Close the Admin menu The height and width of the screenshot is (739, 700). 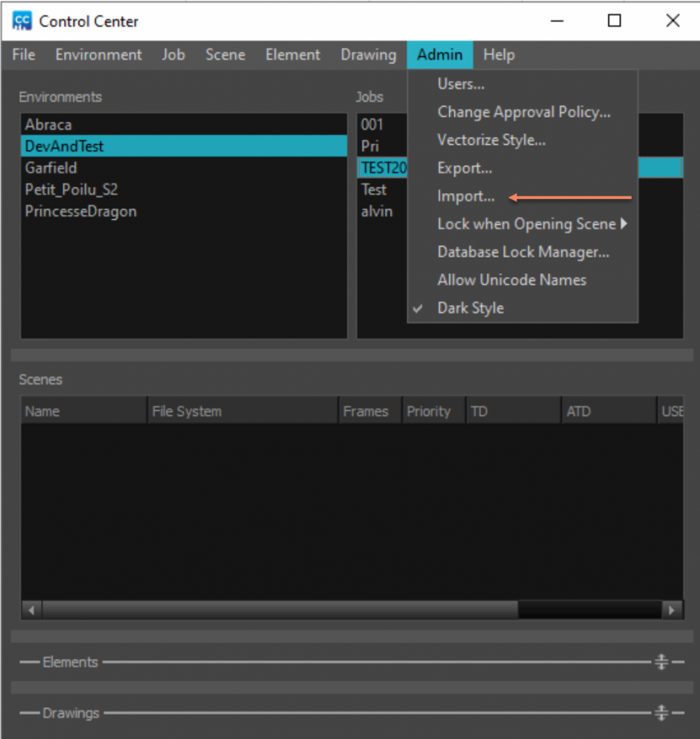click(x=440, y=55)
